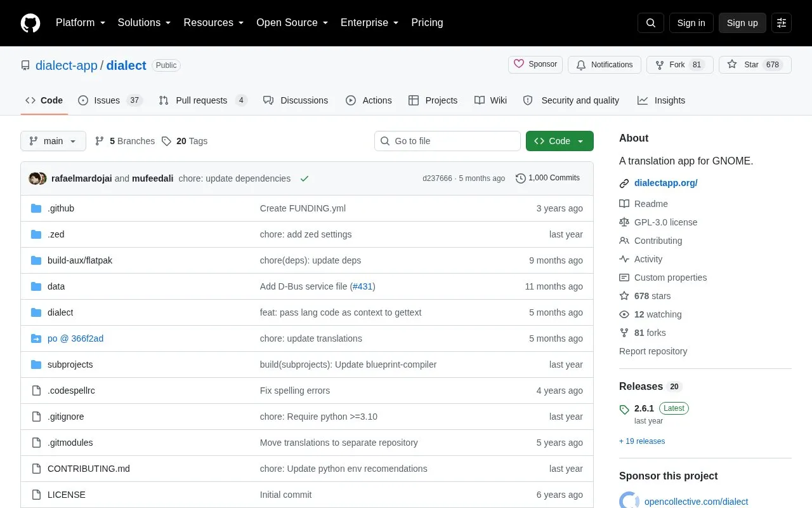
Task: Open the Platform dropdown menu
Action: pyautogui.click(x=81, y=23)
